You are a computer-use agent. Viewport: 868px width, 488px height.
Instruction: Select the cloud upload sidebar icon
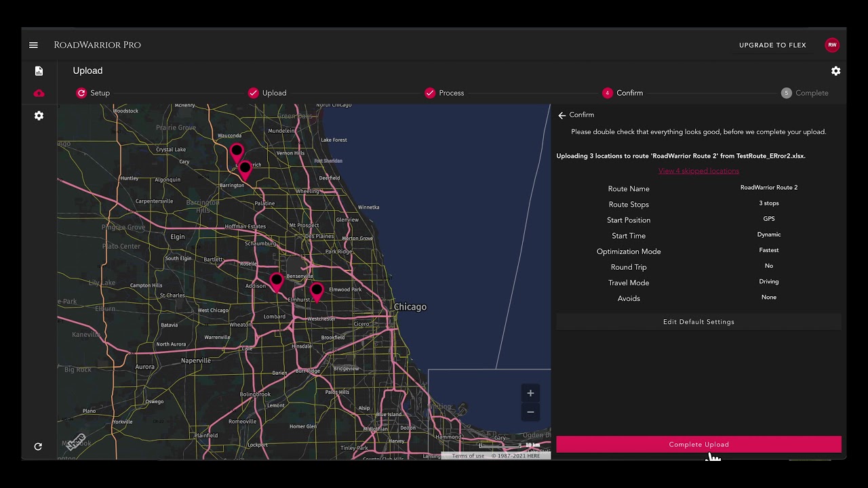tap(39, 93)
